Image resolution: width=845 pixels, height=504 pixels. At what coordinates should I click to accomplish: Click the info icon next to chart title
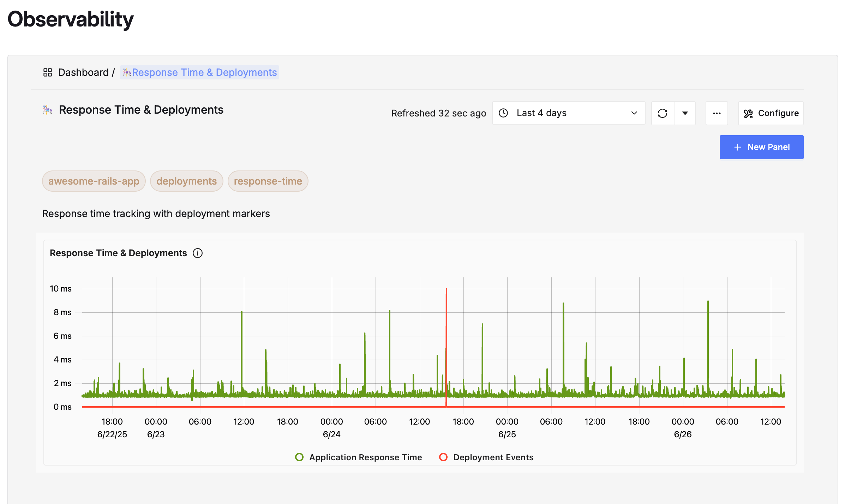[x=198, y=253]
